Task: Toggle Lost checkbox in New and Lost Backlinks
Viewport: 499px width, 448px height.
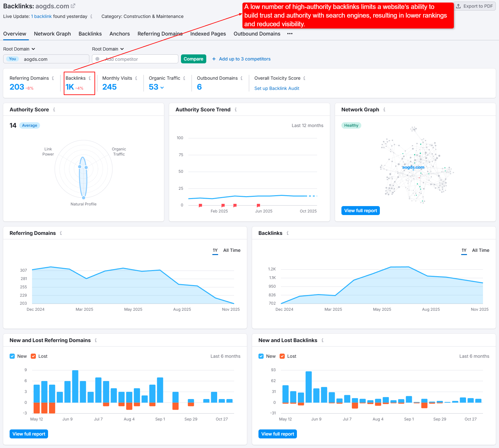Action: (x=282, y=356)
